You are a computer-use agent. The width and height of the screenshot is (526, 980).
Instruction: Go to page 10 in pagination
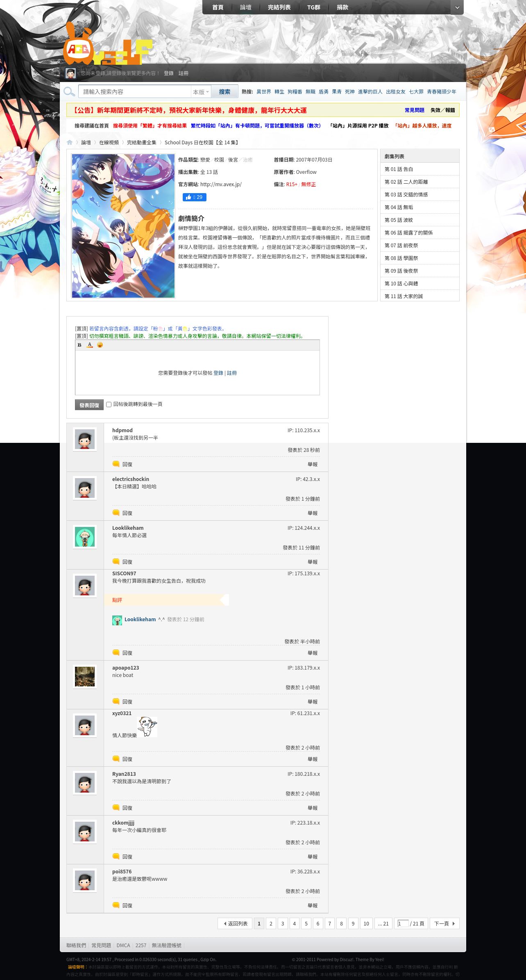366,923
